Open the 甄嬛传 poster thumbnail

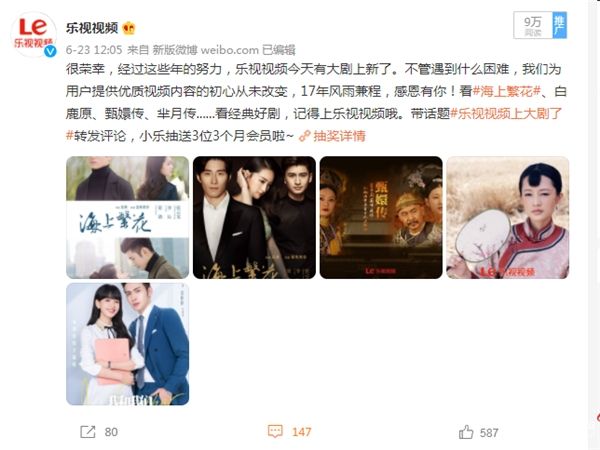(x=381, y=217)
